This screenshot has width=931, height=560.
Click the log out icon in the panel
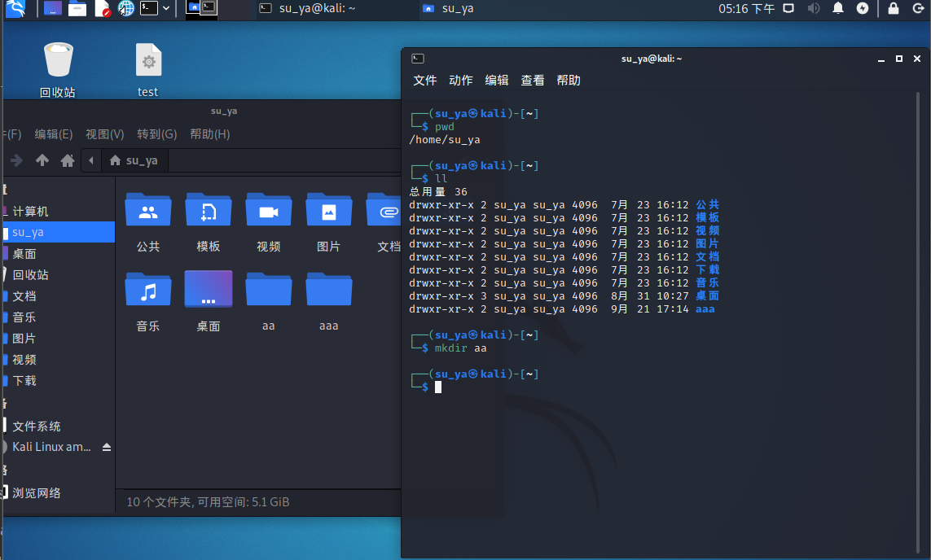point(918,8)
